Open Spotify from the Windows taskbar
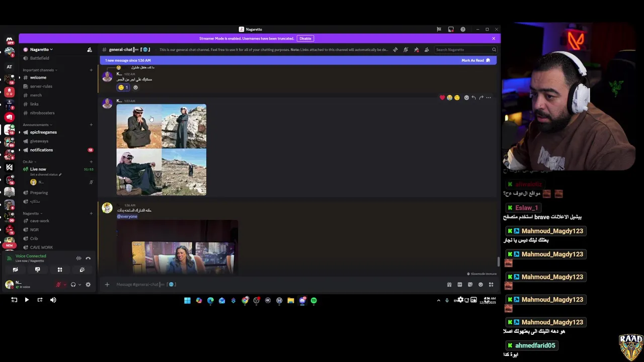 [x=314, y=301]
